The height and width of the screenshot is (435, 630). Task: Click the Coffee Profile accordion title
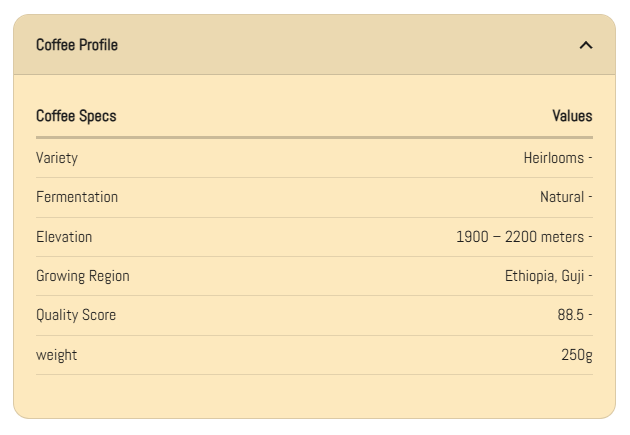(77, 45)
